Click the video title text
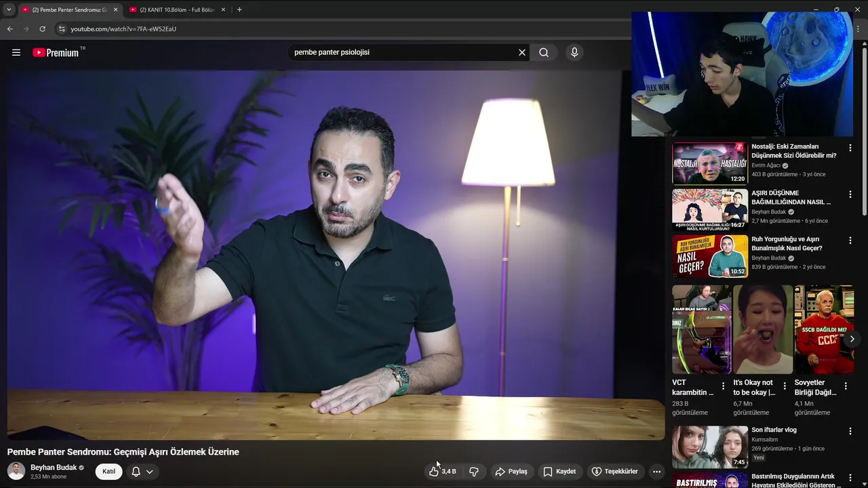 (x=123, y=452)
